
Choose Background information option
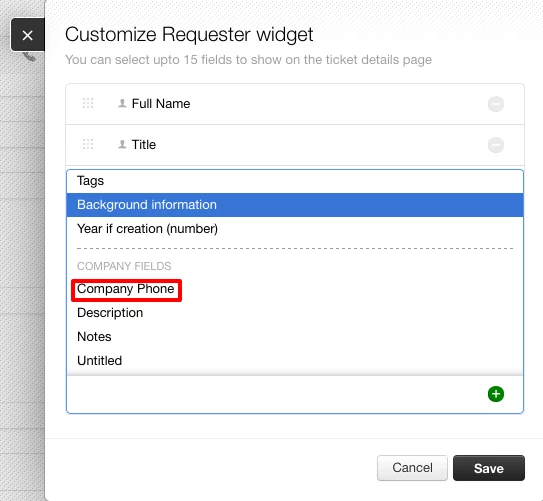tap(295, 205)
